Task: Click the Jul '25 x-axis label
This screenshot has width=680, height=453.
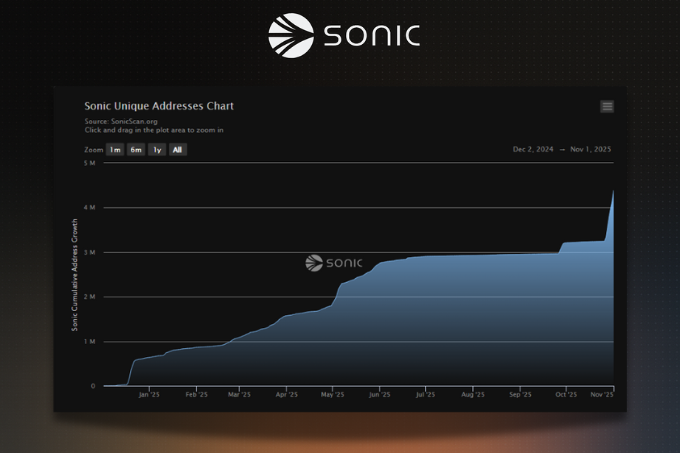Action: (425, 394)
